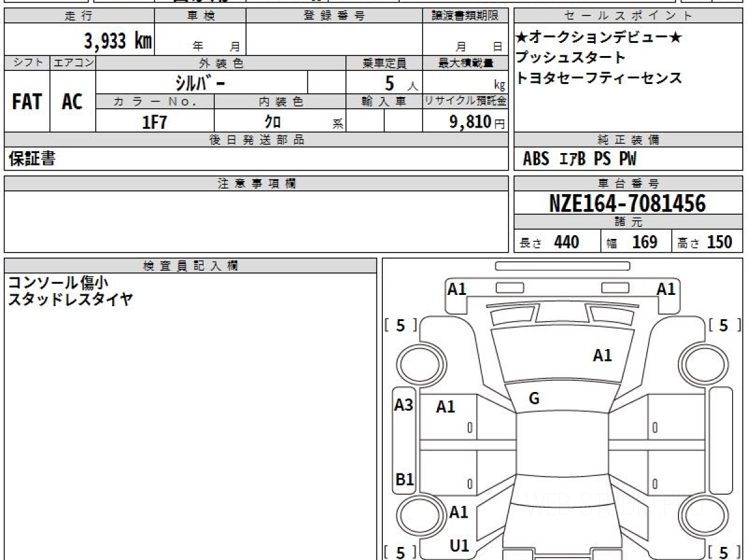Click the 最大積載量 header
The image size is (747, 560).
[x=466, y=63]
